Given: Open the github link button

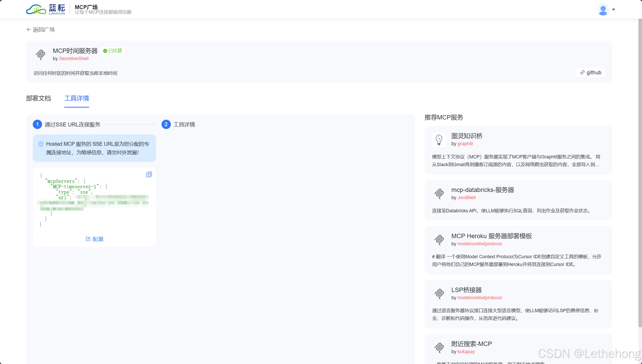Looking at the screenshot, I should point(591,72).
